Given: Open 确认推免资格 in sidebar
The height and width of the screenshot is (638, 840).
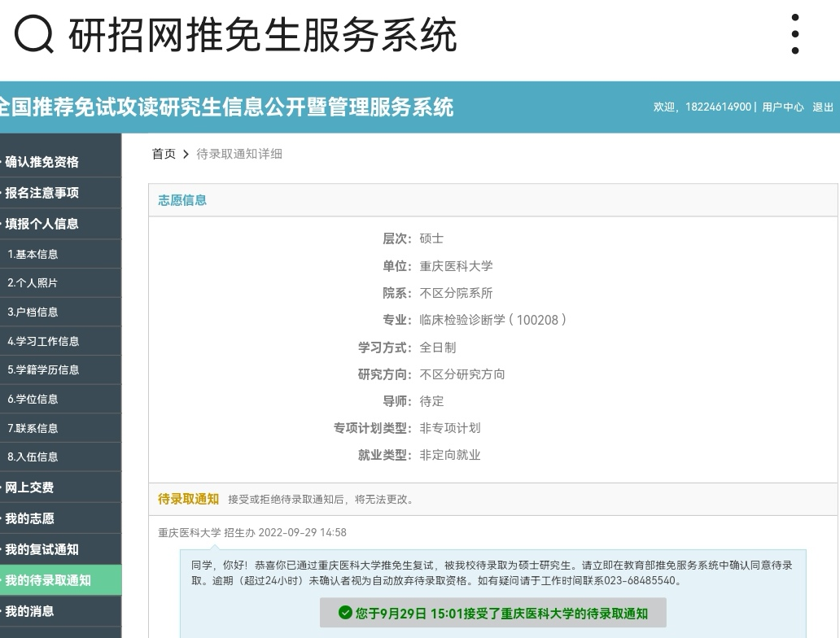Looking at the screenshot, I should [42, 162].
